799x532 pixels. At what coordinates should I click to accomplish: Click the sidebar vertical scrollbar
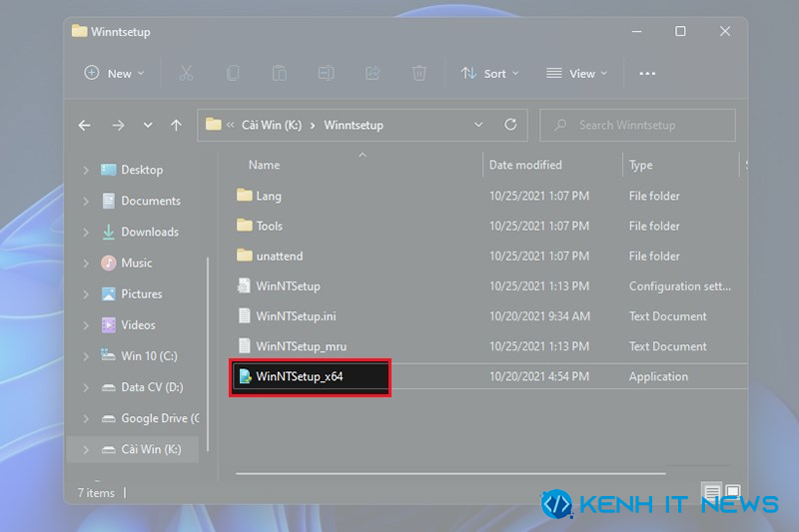coord(208,354)
